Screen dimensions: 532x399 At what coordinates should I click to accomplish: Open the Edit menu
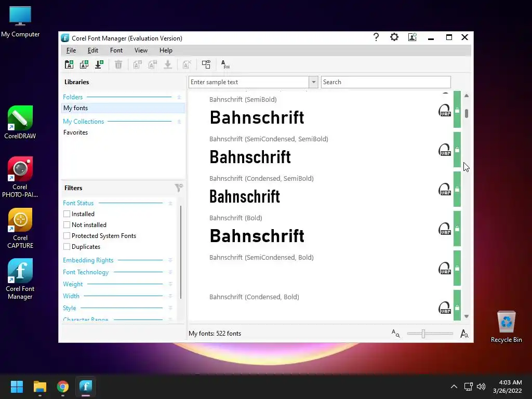pos(92,50)
